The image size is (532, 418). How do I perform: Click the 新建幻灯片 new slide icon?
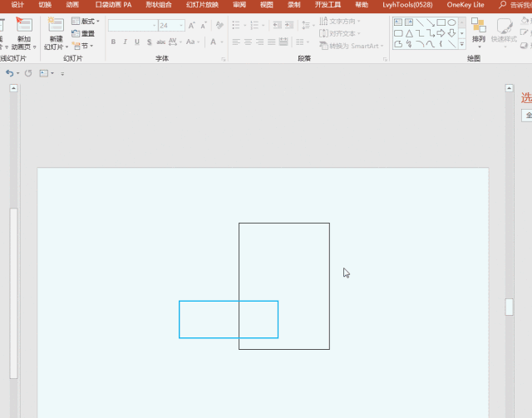[x=55, y=26]
